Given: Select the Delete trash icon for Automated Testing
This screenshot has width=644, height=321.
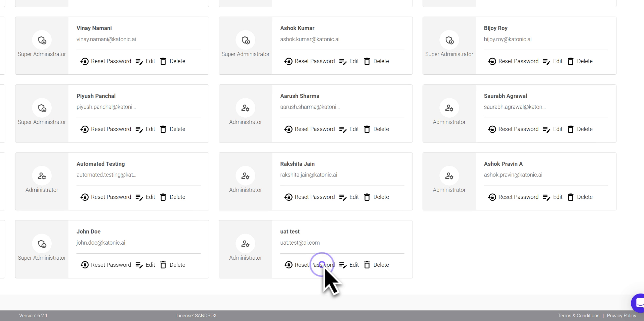Looking at the screenshot, I should click(163, 197).
